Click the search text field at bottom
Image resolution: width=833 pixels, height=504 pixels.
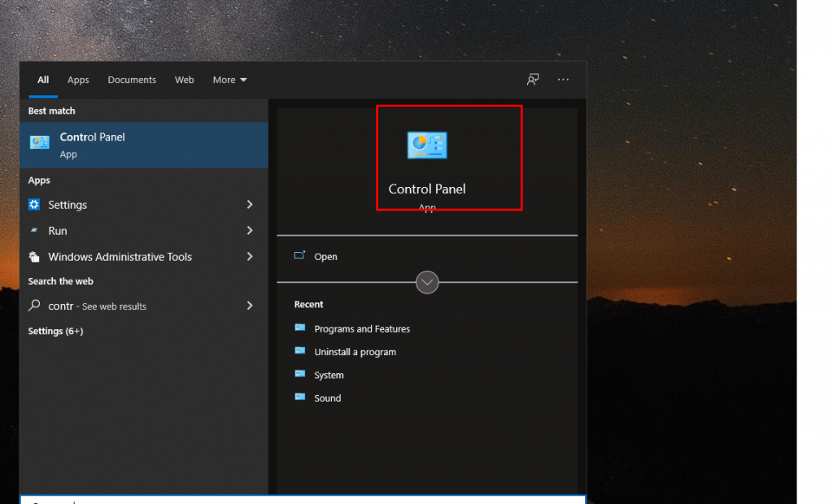(303, 499)
